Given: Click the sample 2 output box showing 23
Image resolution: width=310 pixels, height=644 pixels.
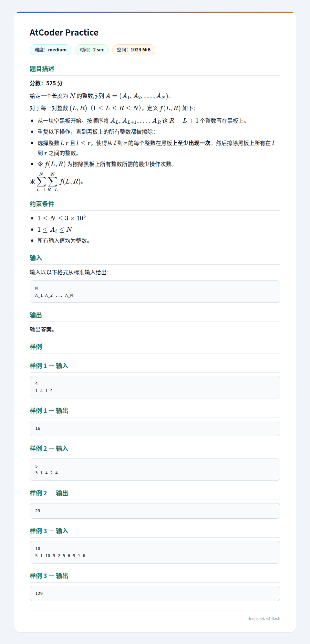Looking at the screenshot, I should (x=155, y=511).
